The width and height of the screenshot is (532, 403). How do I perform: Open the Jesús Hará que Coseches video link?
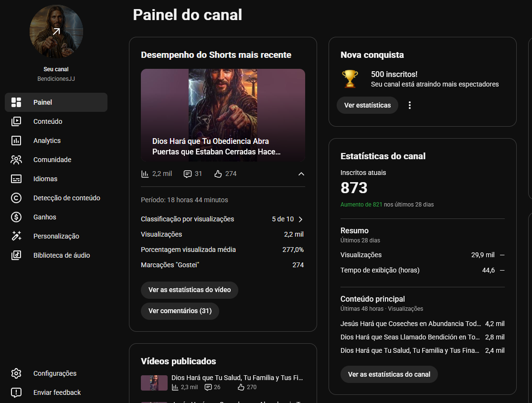(x=411, y=324)
